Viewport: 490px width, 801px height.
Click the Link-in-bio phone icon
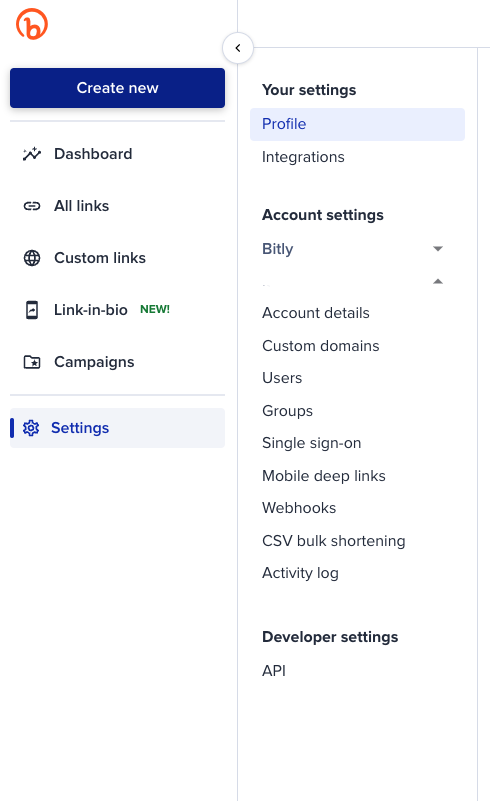click(32, 310)
